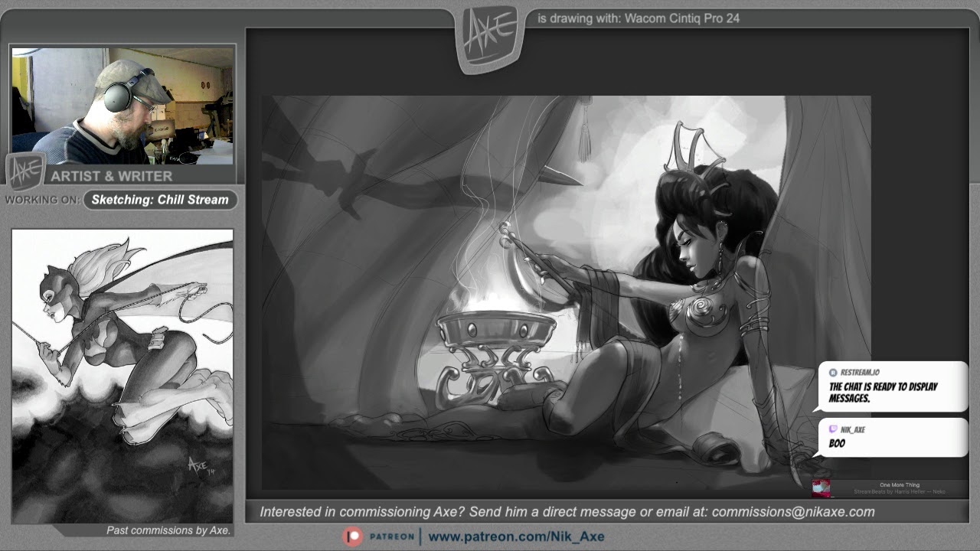The height and width of the screenshot is (551, 980).
Task: Open the www.patreon.com/Nik_Axe link
Action: point(515,536)
